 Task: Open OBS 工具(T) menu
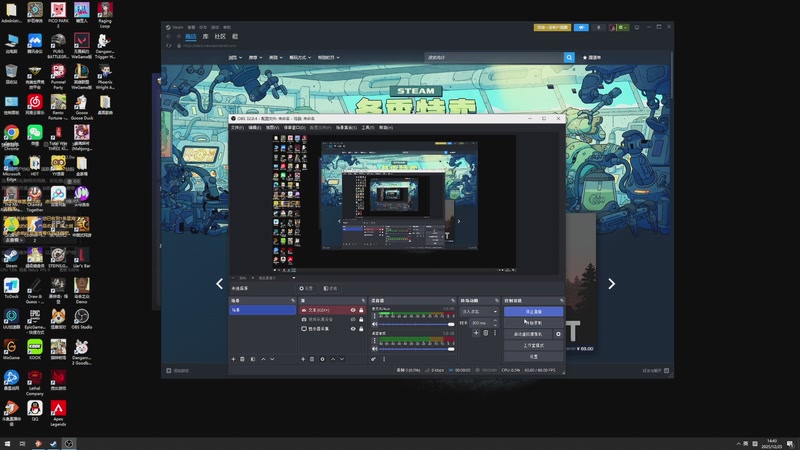click(x=368, y=128)
